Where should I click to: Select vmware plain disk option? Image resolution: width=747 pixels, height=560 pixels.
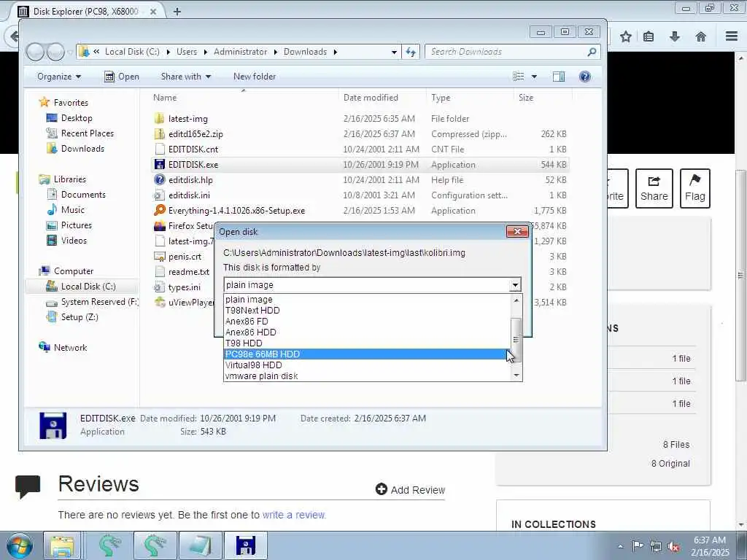[366, 376]
